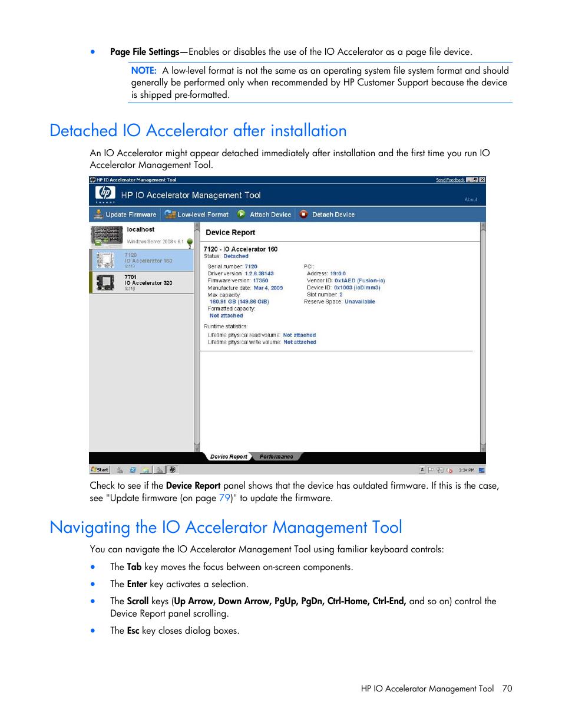Screen dimensions: 562x728
Task: Click the 7120 device card image
Action: (x=105, y=260)
